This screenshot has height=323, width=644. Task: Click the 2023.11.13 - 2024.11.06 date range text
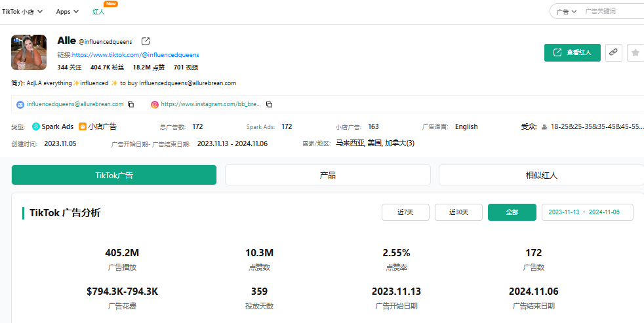232,143
